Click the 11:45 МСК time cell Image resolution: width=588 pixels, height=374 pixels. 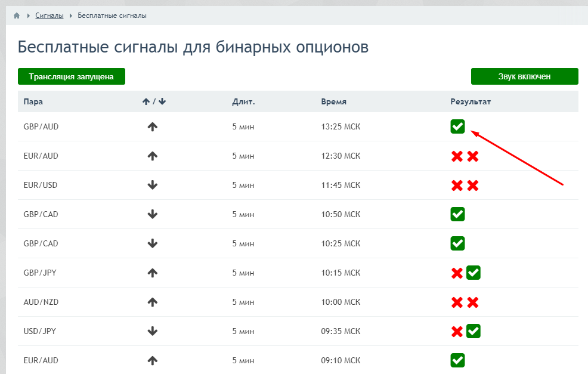tap(341, 185)
